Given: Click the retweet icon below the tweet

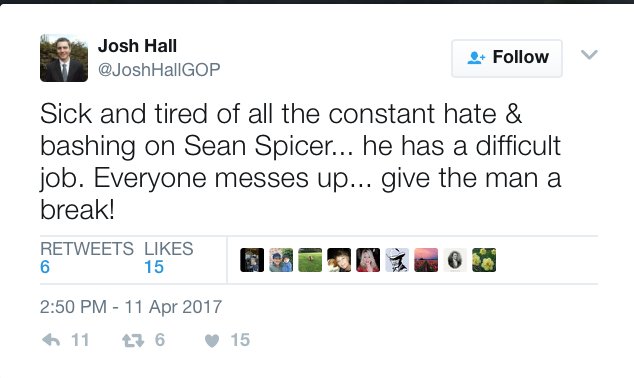Looking at the screenshot, I should click(x=133, y=340).
